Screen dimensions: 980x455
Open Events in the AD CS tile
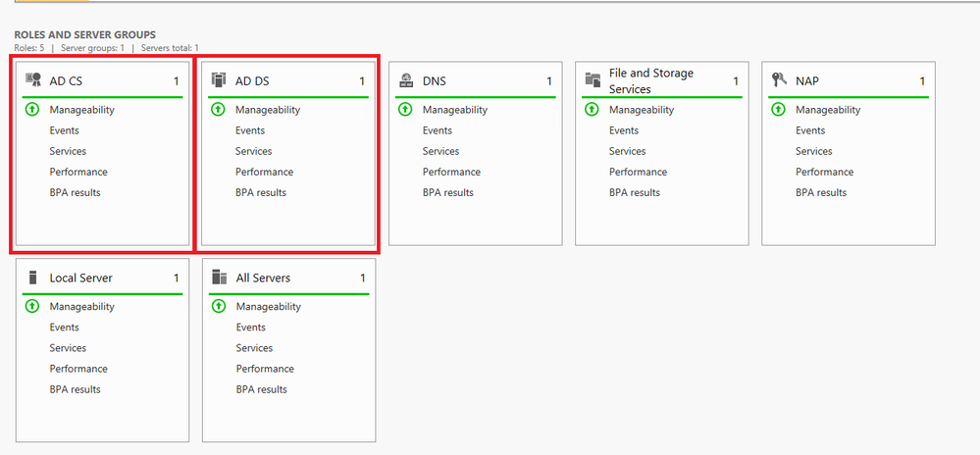tap(64, 130)
